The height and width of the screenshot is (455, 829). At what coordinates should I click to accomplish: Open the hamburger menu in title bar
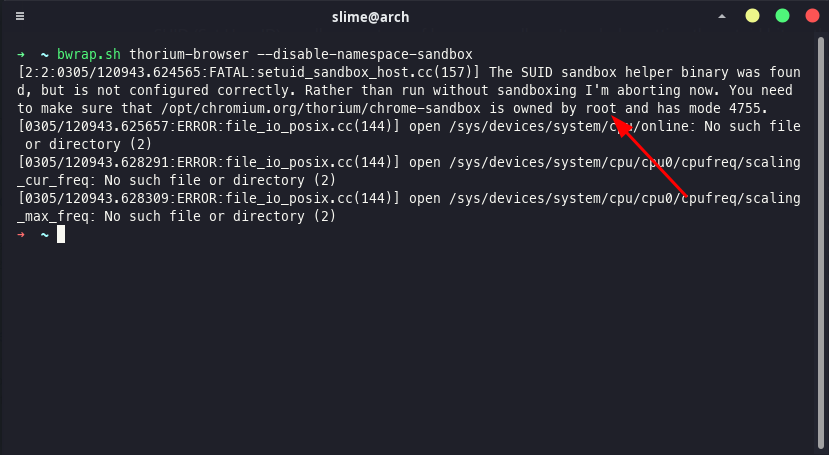click(x=20, y=16)
